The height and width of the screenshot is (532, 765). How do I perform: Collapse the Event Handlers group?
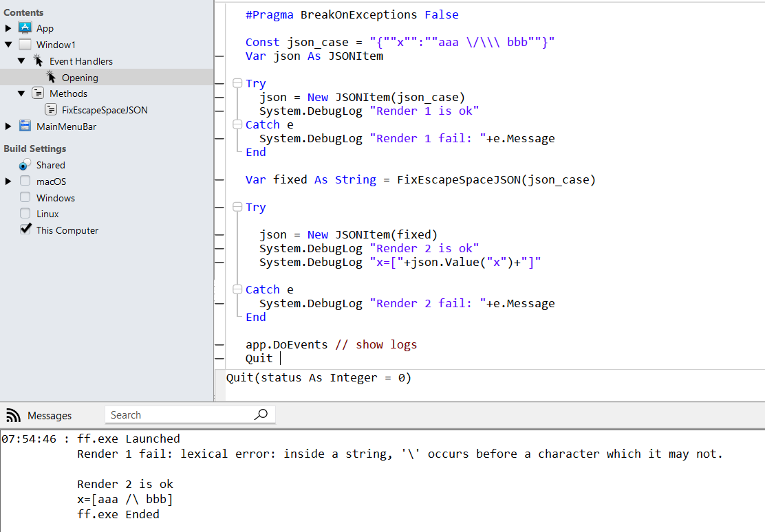(21, 61)
